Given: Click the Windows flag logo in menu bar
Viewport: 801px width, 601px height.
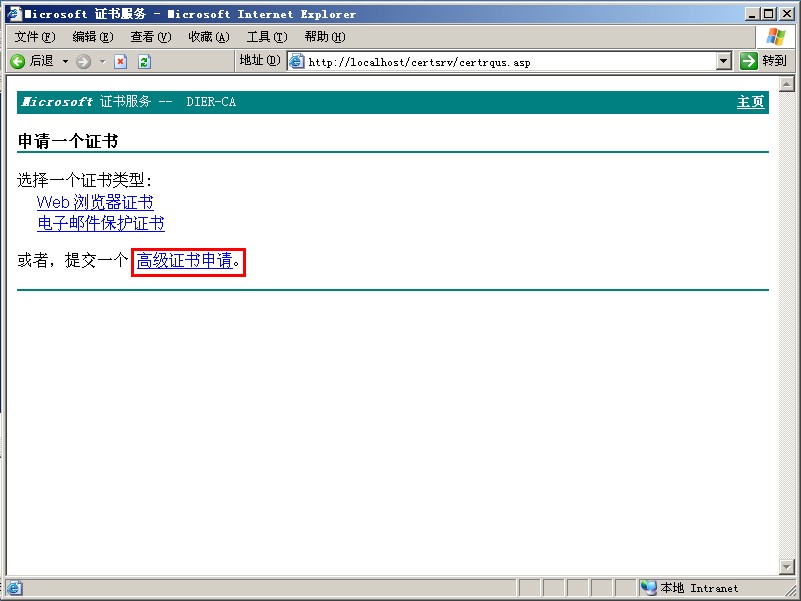Looking at the screenshot, I should point(775,37).
